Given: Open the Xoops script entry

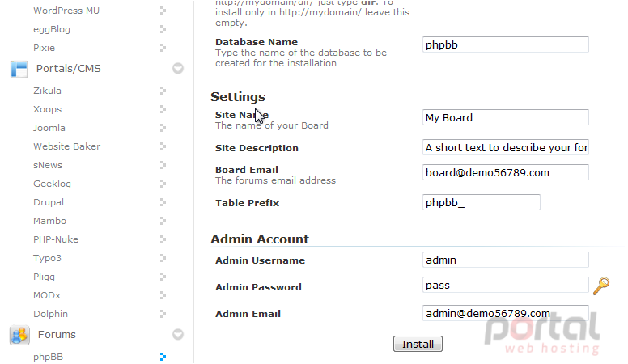Looking at the screenshot, I should pos(47,109).
